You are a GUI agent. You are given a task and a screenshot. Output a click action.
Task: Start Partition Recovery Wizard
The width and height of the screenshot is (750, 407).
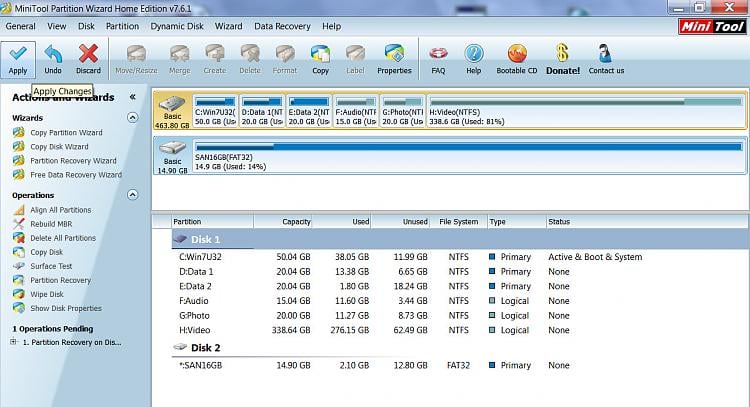tap(73, 161)
